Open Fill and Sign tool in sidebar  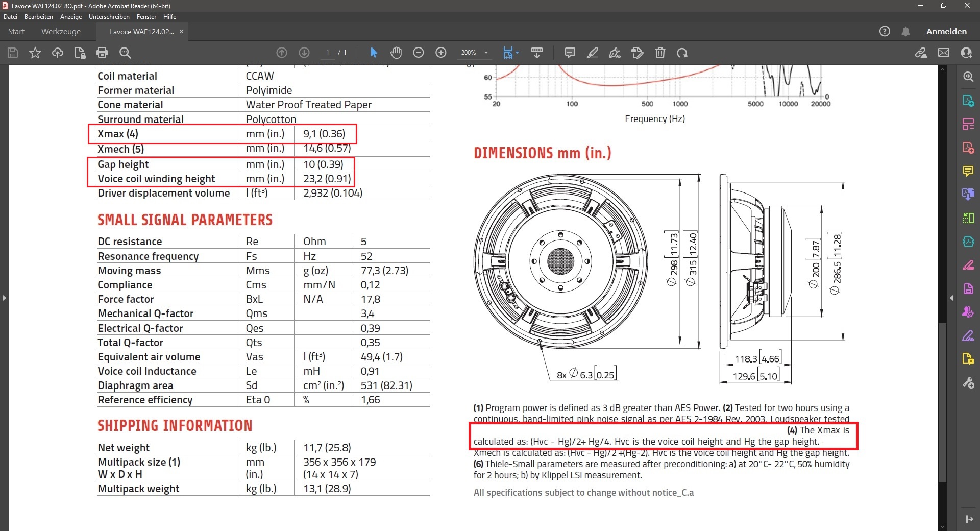pos(968,335)
